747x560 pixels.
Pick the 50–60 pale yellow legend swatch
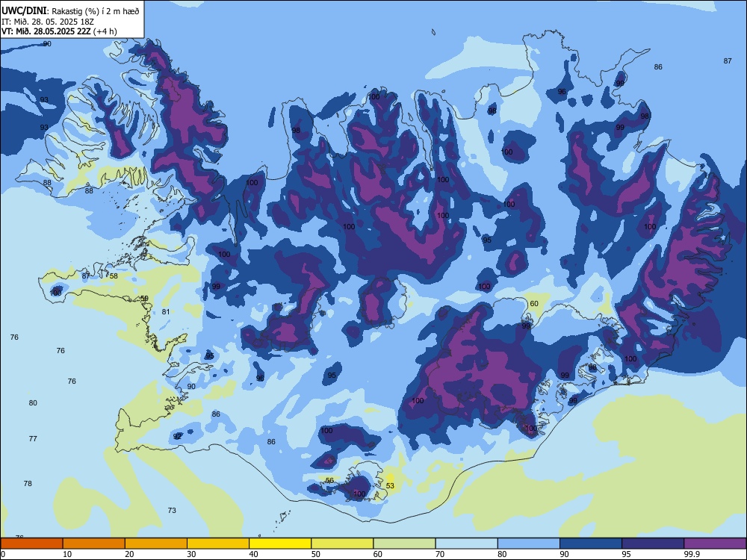tap(343, 544)
